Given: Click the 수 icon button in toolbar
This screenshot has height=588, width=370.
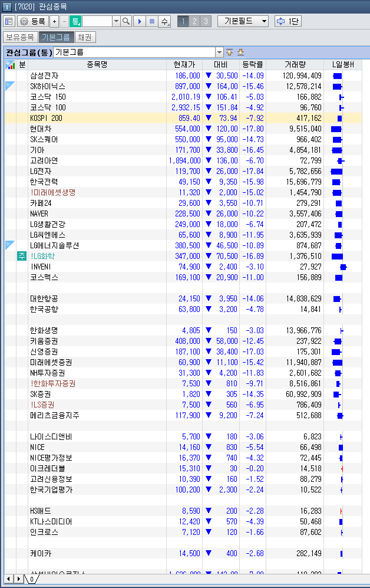Looking at the screenshot, I should (x=164, y=21).
